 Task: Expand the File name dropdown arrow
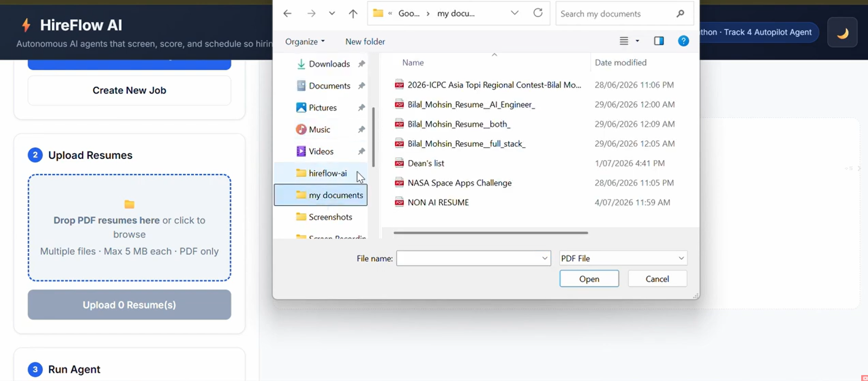tap(545, 258)
